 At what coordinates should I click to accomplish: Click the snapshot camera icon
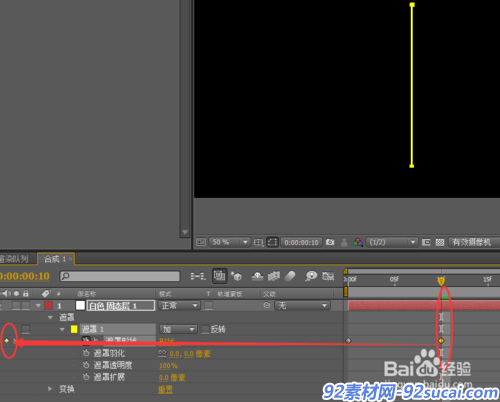coord(330,242)
